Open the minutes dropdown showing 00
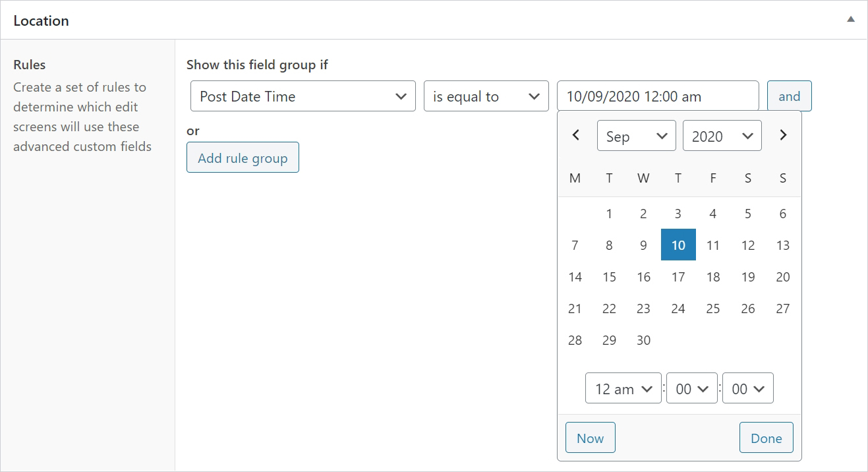The height and width of the screenshot is (472, 868). (692, 388)
